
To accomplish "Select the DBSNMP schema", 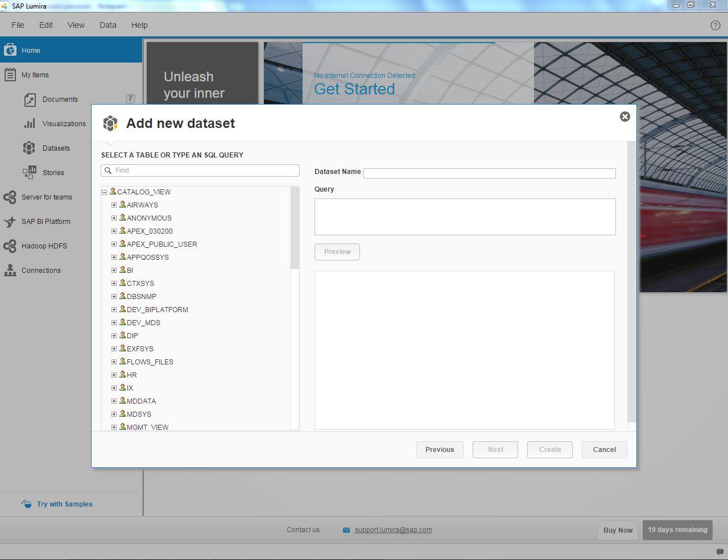I will point(142,297).
